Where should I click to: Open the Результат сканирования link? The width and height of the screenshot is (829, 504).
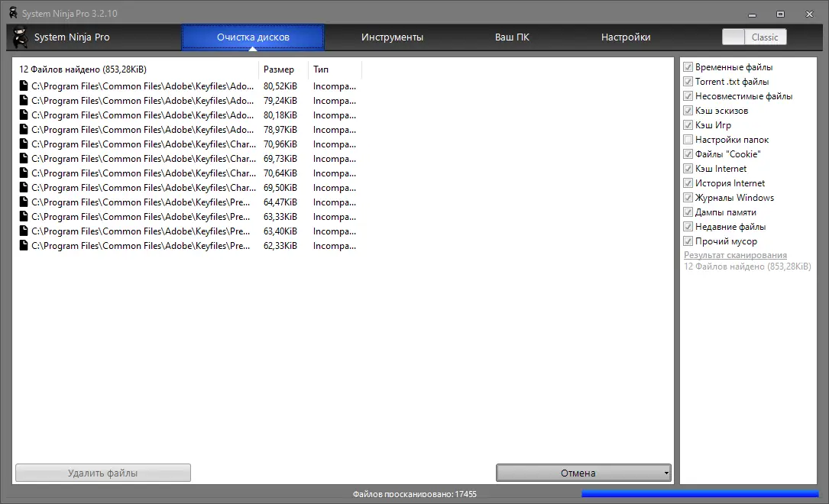pos(735,254)
